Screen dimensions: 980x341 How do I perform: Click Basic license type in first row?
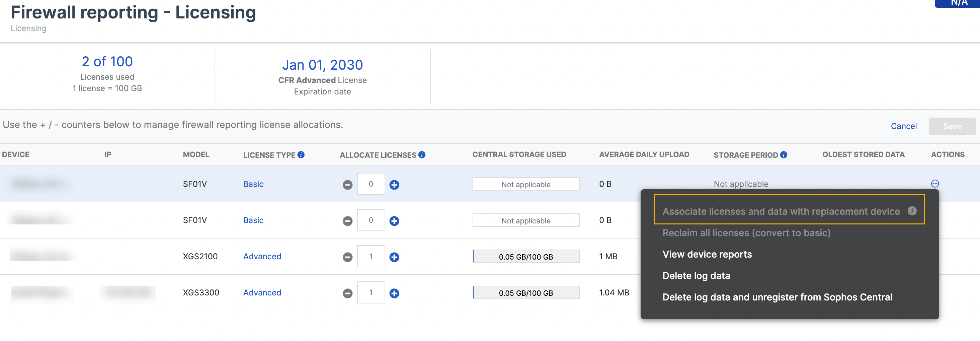tap(253, 184)
